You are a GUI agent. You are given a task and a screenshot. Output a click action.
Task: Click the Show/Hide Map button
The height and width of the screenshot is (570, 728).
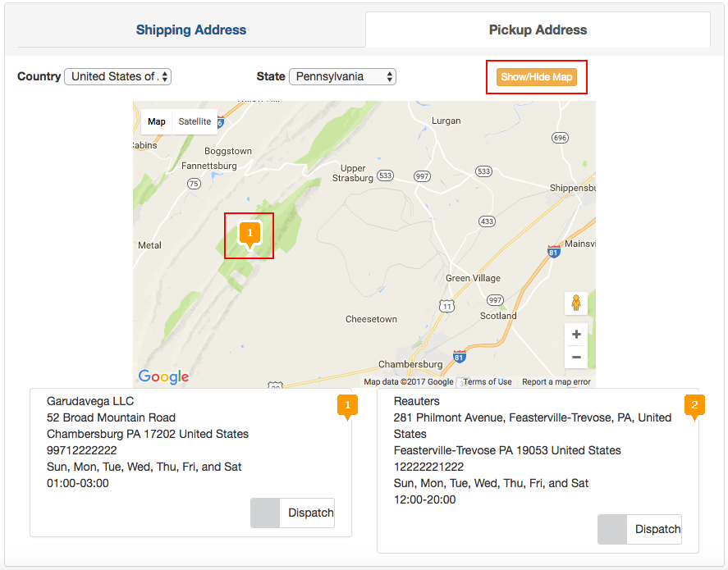click(x=536, y=77)
